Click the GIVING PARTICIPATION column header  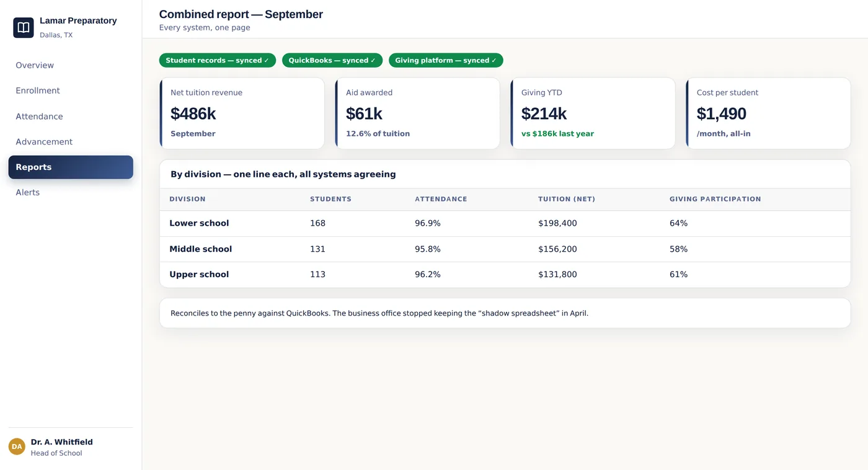pos(715,199)
